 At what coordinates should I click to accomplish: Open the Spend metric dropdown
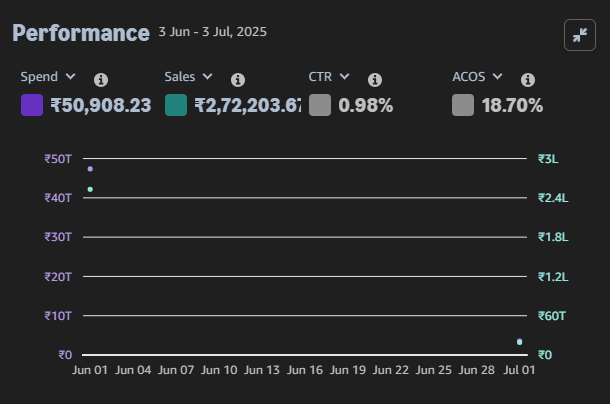[x=48, y=77]
